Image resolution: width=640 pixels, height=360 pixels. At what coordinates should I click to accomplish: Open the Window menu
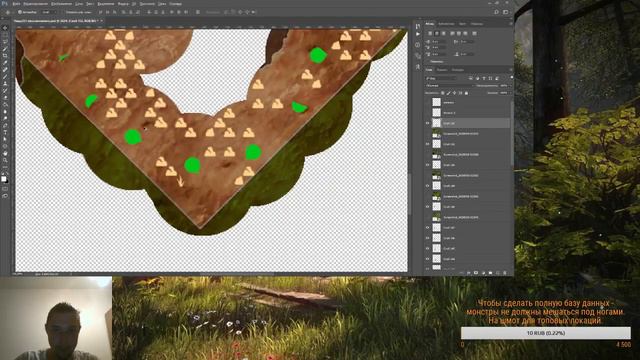(162, 4)
